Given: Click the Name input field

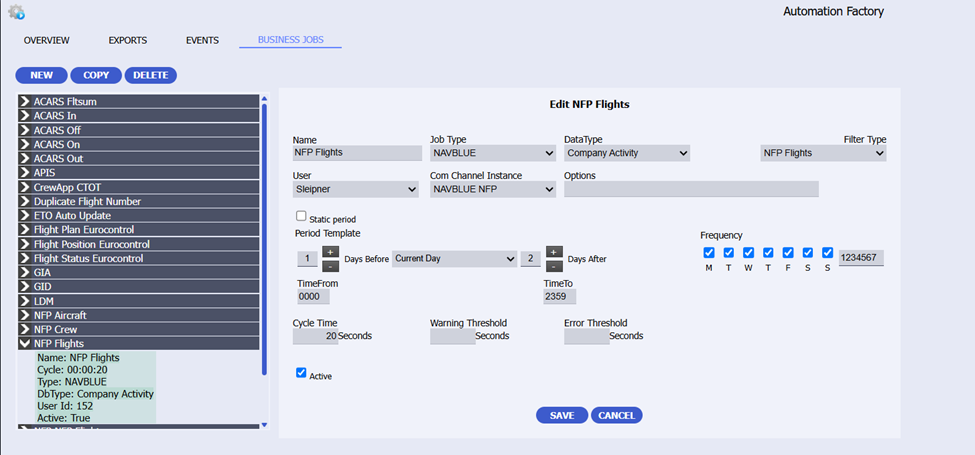Looking at the screenshot, I should pos(358,153).
